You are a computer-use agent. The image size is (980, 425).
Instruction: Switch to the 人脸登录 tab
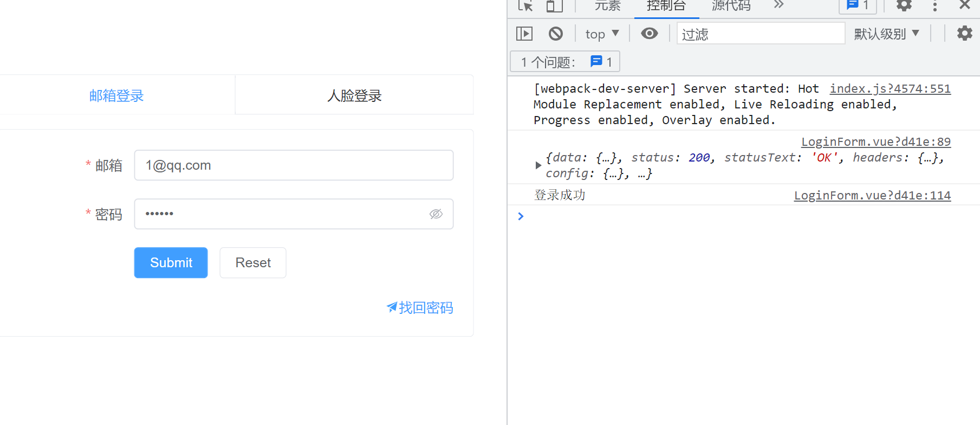point(354,95)
